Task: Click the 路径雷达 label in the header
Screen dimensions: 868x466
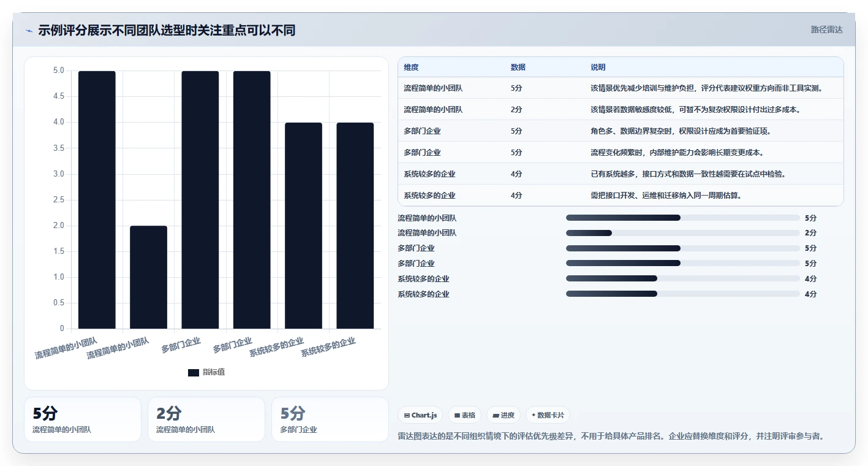Action: click(x=827, y=29)
